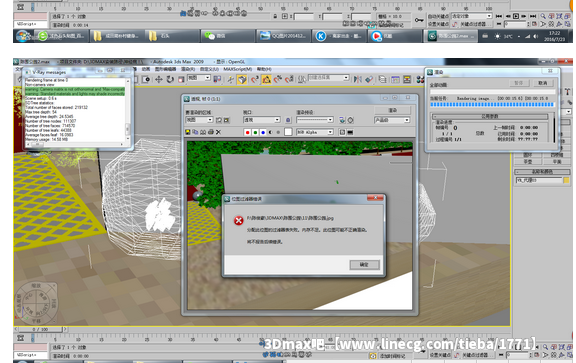
Task: Edit the object name field
Action: [539, 180]
